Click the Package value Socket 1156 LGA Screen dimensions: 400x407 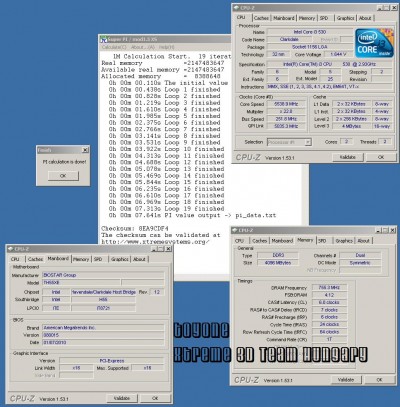[310, 47]
